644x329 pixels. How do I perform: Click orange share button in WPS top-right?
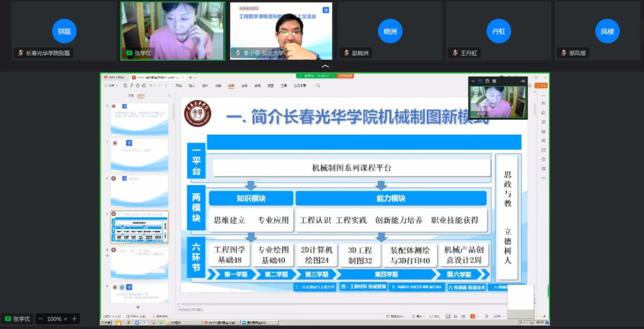(541, 86)
